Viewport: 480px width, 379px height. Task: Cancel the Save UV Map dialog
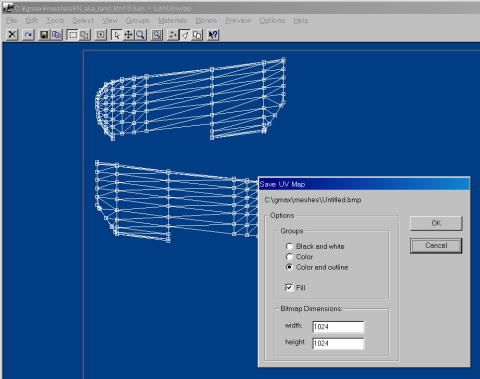tap(436, 246)
